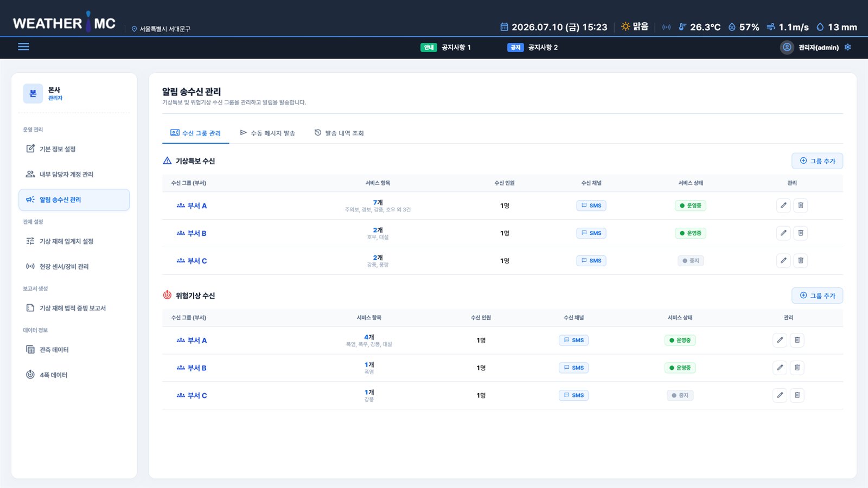Toggle 중지 status of 기상특보 부서 C
Image resolution: width=868 pixels, height=488 pixels.
[691, 261]
